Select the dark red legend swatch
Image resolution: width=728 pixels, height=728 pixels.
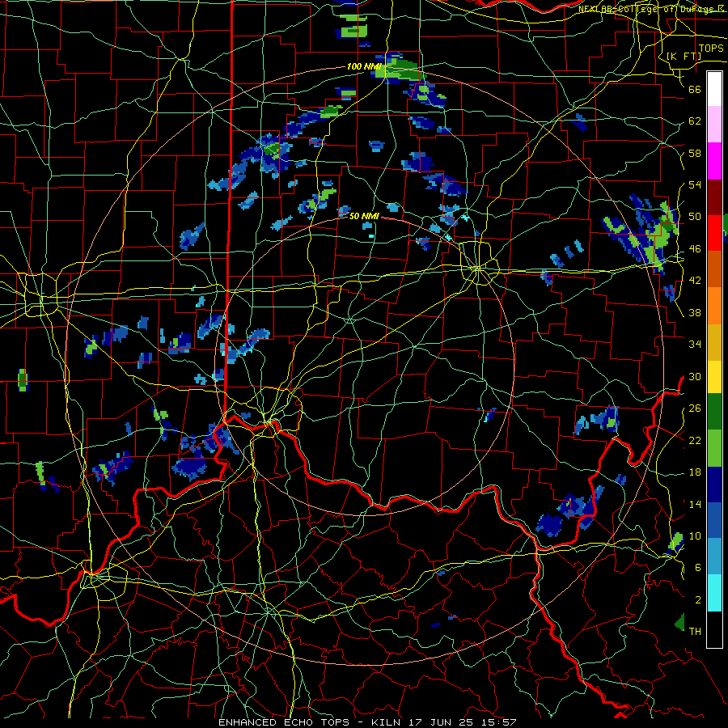(x=714, y=197)
